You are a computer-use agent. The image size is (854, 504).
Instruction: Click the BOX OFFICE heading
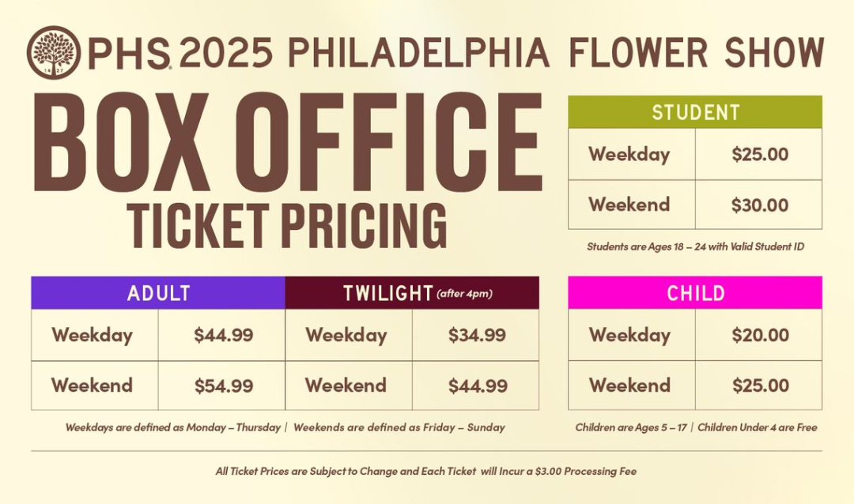point(289,143)
